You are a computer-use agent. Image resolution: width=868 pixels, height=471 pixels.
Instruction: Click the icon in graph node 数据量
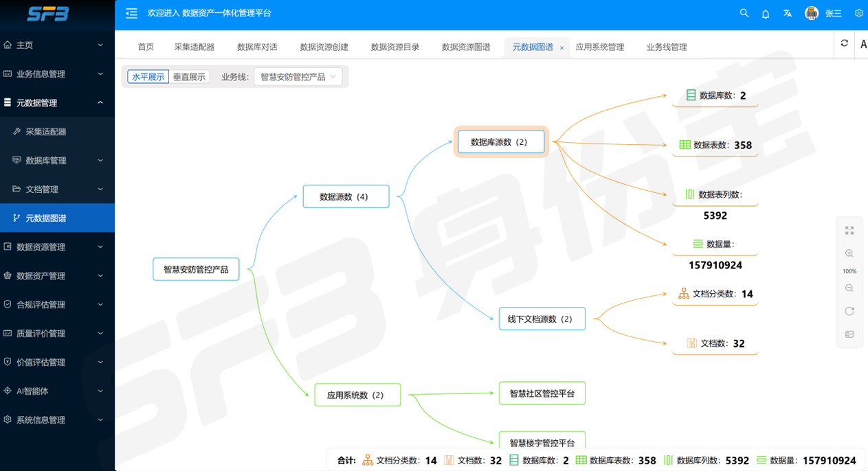698,244
